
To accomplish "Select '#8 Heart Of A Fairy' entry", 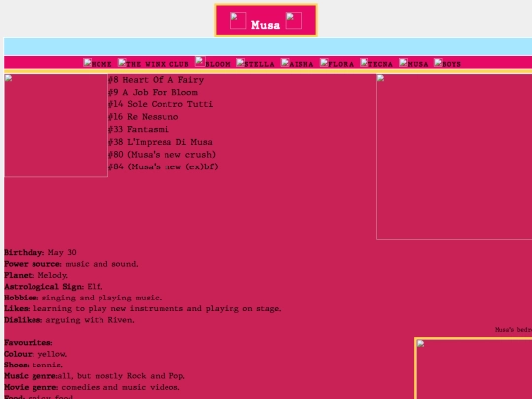I will pyautogui.click(x=156, y=80).
